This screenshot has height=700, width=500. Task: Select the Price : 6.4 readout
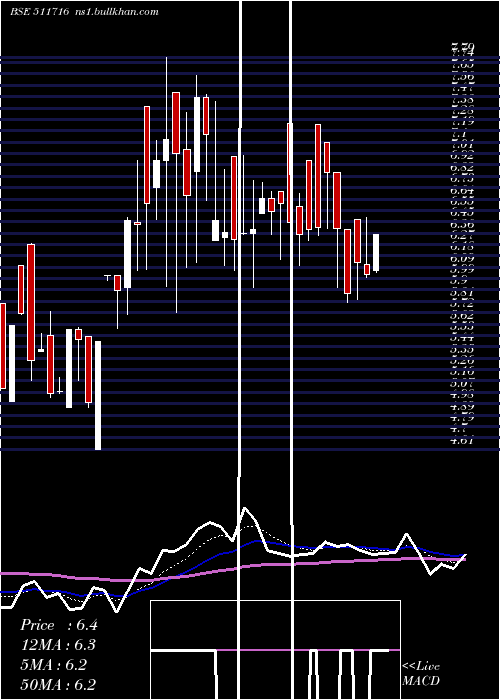58,625
